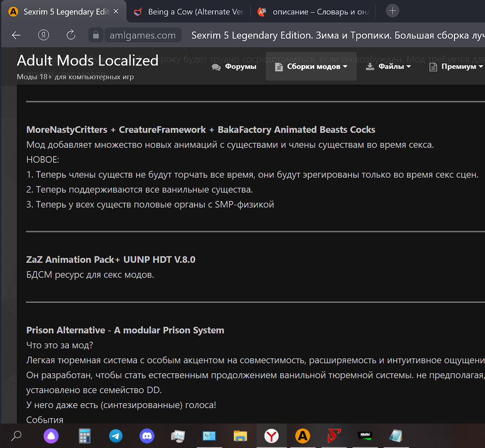Image resolution: width=485 pixels, height=448 pixels.
Task: Open the Форумы menu link
Action: (234, 66)
